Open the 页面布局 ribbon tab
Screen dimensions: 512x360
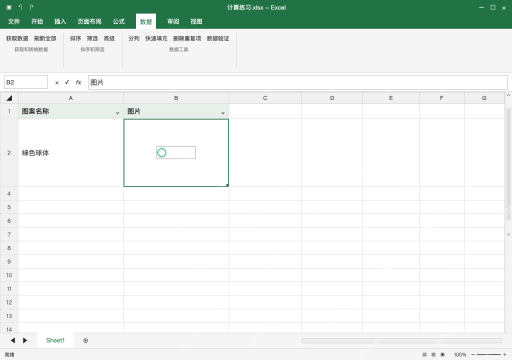coord(89,22)
